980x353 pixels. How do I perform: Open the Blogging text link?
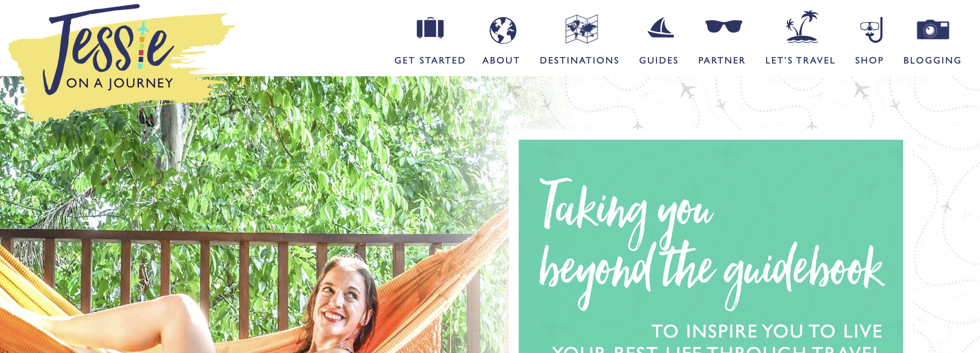tap(932, 60)
